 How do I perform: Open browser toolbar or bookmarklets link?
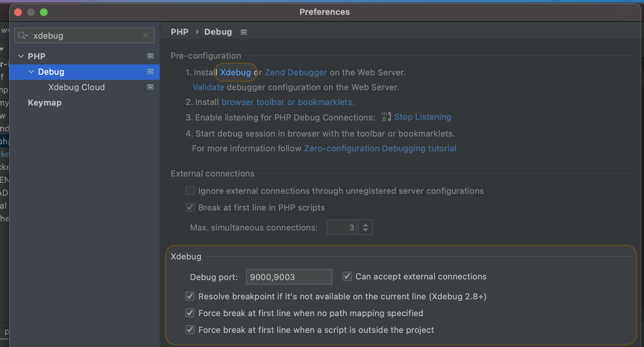(x=288, y=102)
